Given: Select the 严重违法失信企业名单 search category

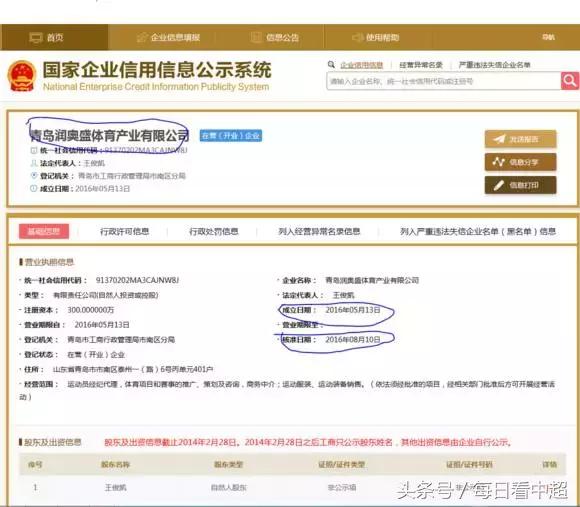Looking at the screenshot, I should pos(495,65).
